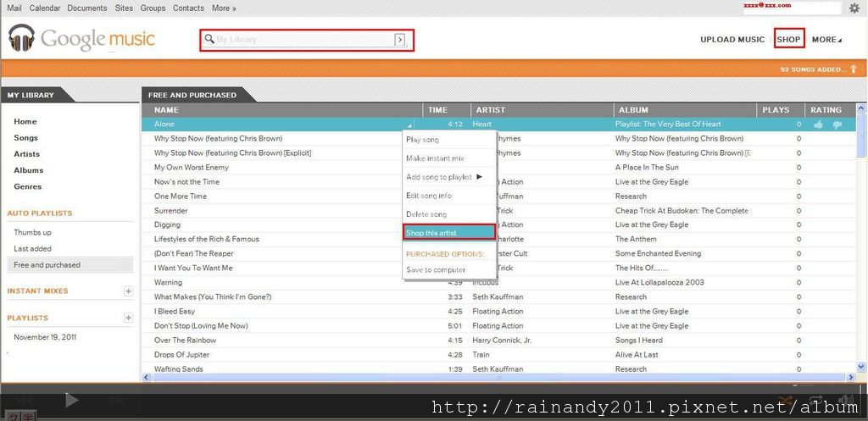Open Documents in the top bar
This screenshot has width=868, height=421.
tap(87, 8)
